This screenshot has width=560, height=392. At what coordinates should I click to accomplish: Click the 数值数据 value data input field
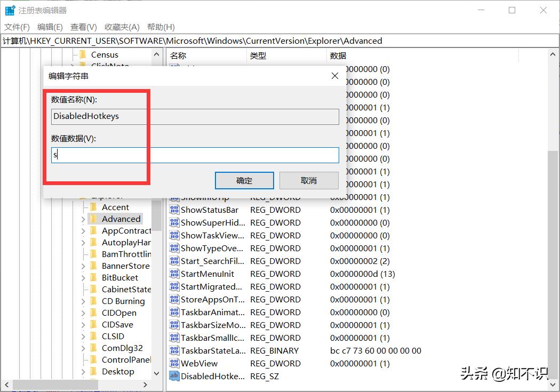pyautogui.click(x=195, y=155)
